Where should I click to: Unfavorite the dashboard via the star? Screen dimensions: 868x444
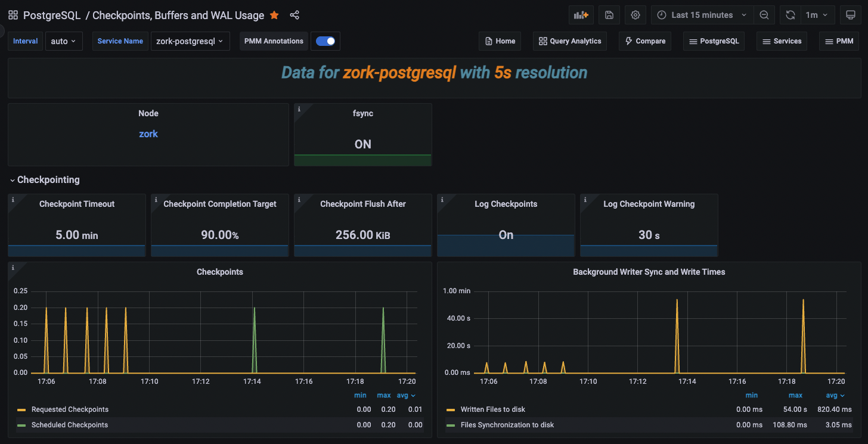tap(274, 15)
